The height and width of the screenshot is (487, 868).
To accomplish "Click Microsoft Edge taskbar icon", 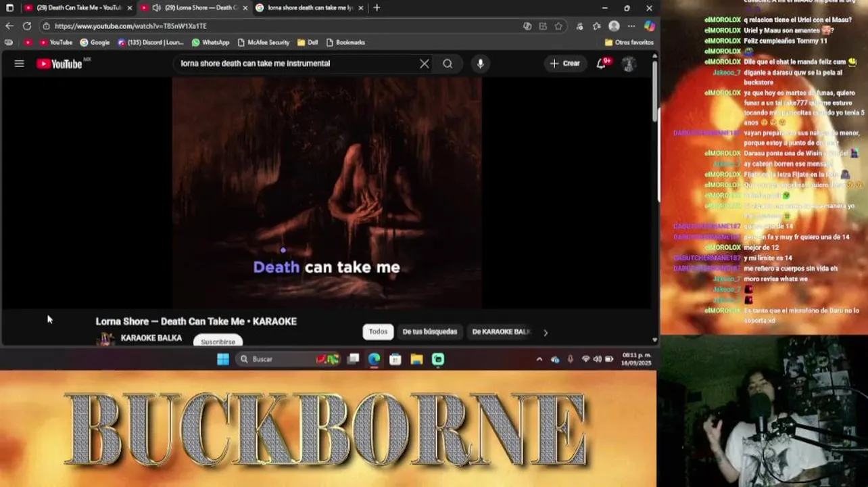I will [374, 359].
